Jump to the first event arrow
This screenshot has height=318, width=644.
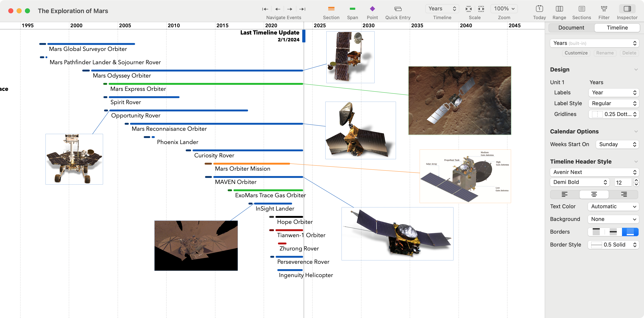[x=265, y=9]
